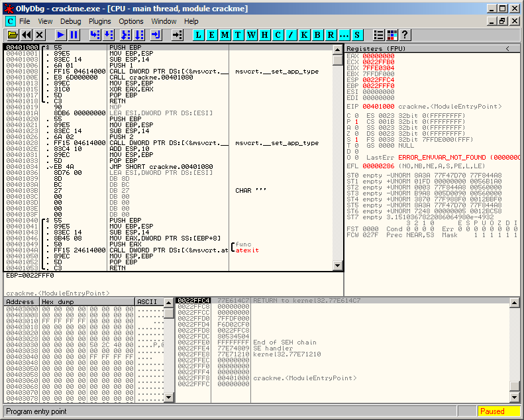The image size is (524, 420).
Task: Click the CPU window C icon in menu bar
Action: click(x=11, y=21)
